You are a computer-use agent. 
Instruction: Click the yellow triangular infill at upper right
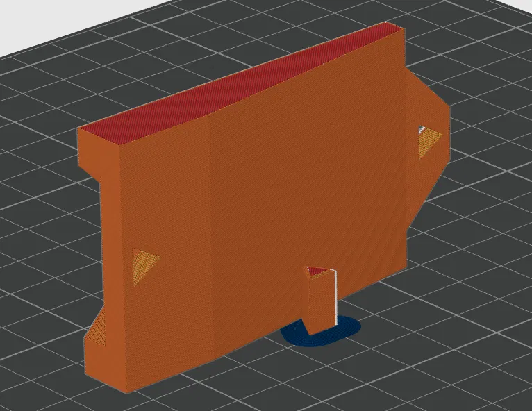[429, 142]
